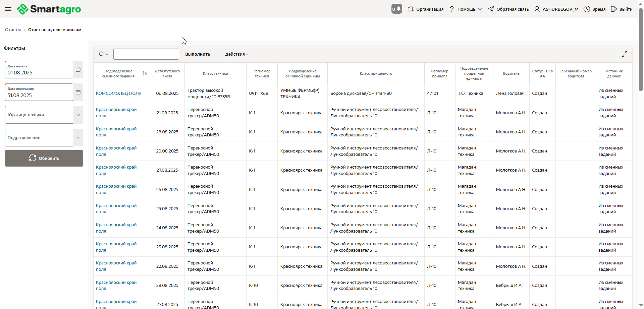Click the notifications bell icon

click(x=398, y=9)
